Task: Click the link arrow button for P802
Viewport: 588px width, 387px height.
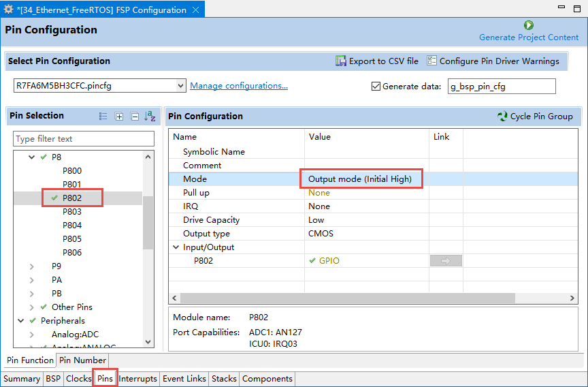Action: (x=446, y=261)
